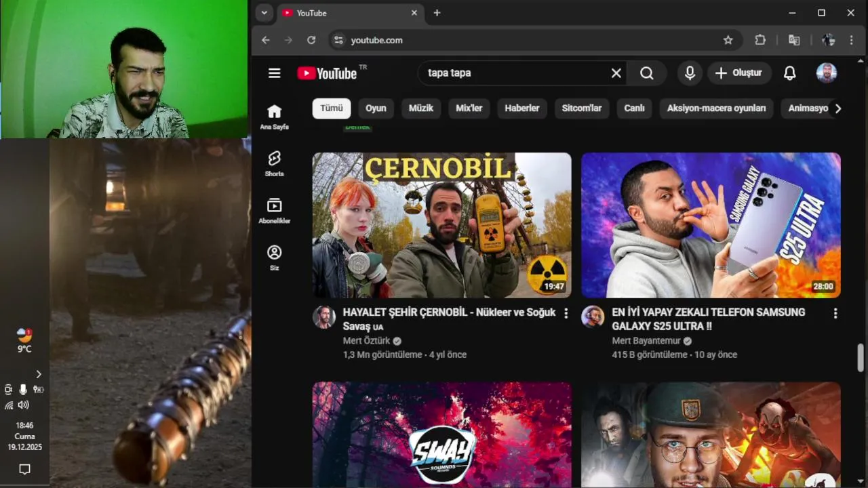Screen dimensions: 868x488
Task: Click the Samsung S25 Ultra thumbnail
Action: [x=711, y=225]
